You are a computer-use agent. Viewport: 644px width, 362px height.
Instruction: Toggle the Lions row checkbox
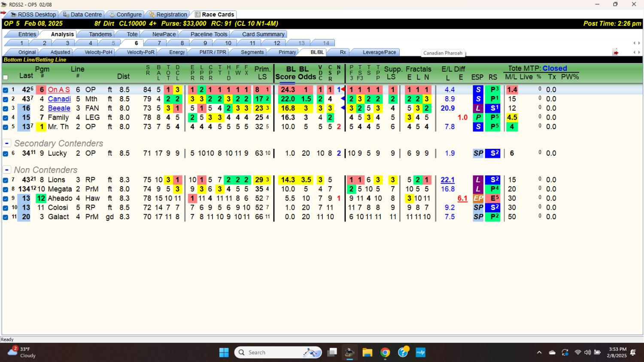6,180
